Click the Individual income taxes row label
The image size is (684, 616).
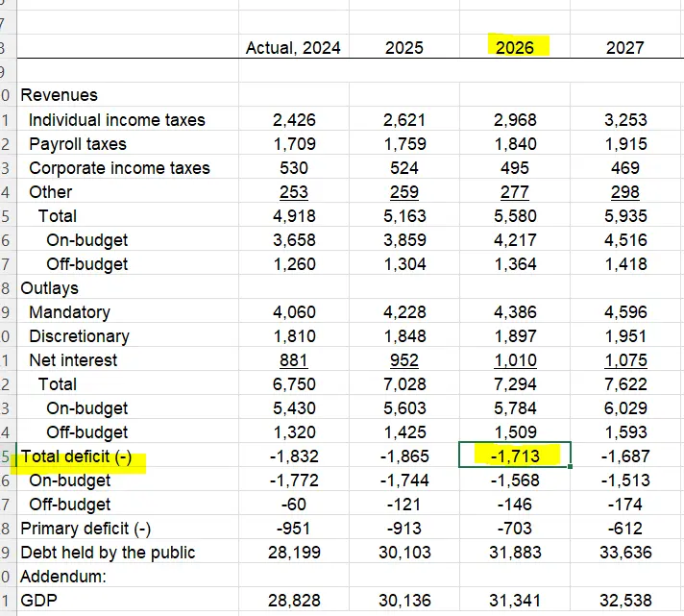tap(116, 120)
